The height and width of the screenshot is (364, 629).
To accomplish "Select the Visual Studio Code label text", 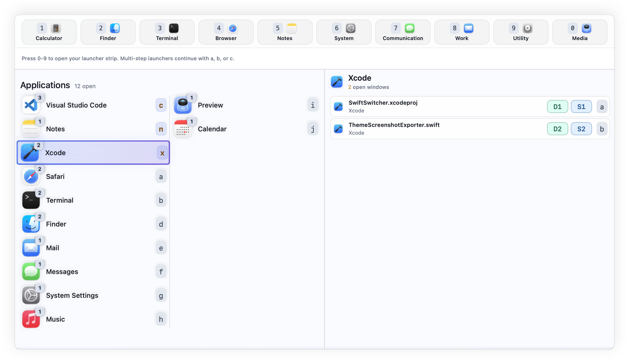I will pyautogui.click(x=76, y=105).
